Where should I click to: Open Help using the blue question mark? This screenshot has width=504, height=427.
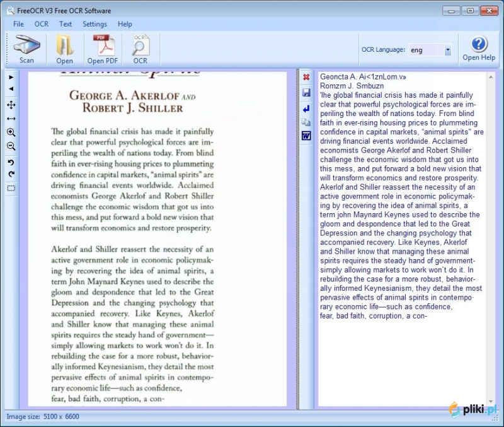479,49
